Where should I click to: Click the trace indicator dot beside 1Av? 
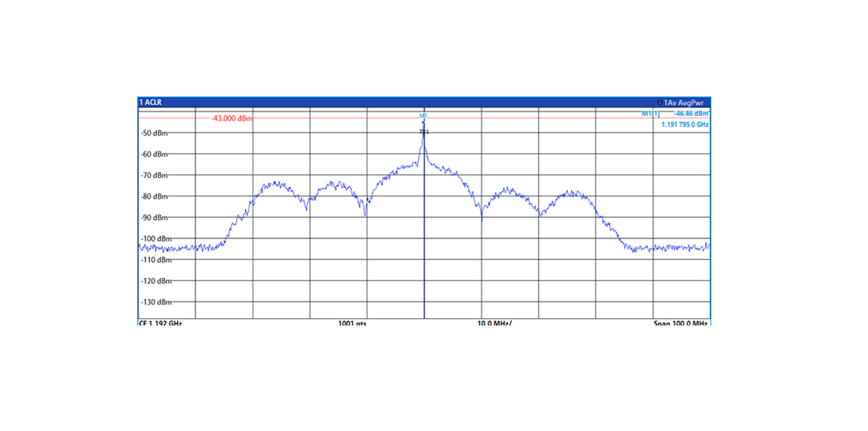pyautogui.click(x=659, y=102)
